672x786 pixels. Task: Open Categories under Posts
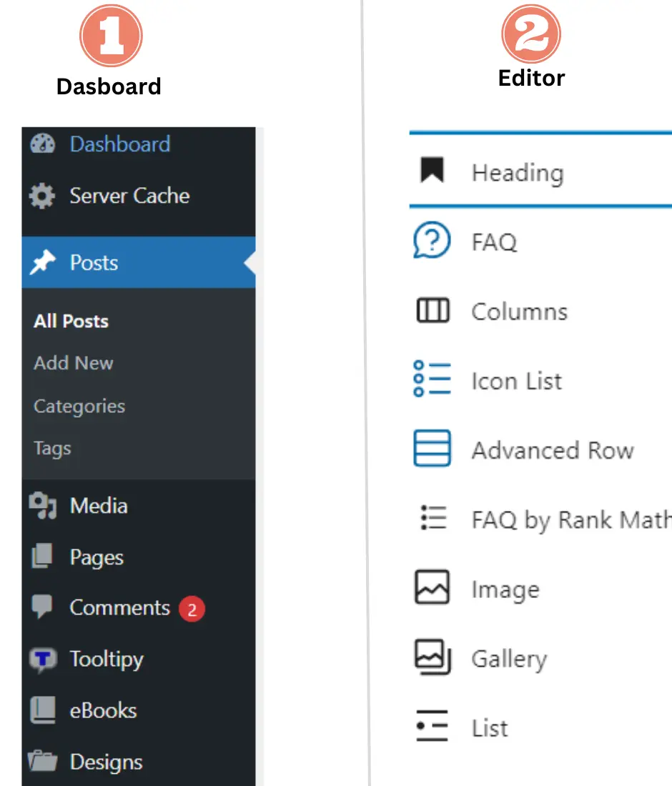(79, 406)
